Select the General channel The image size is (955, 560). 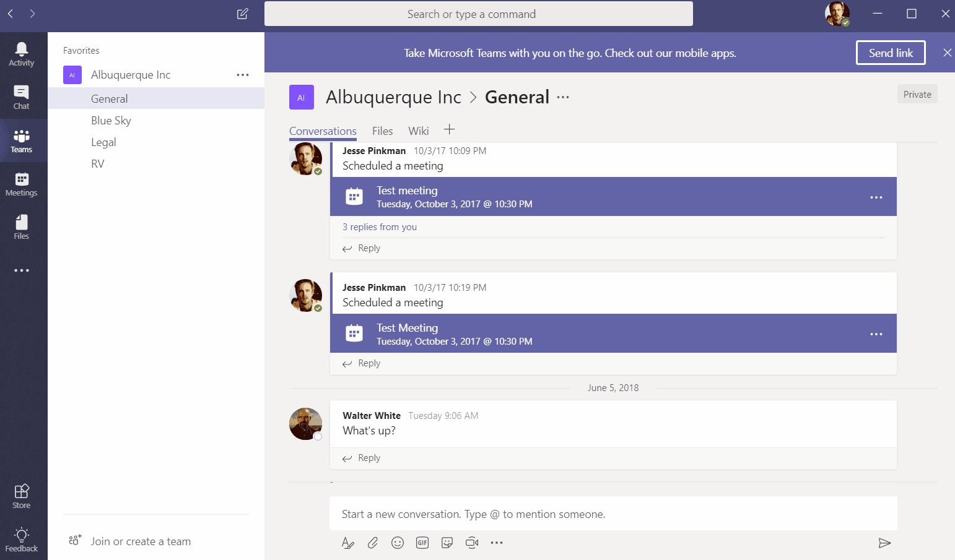point(156,98)
